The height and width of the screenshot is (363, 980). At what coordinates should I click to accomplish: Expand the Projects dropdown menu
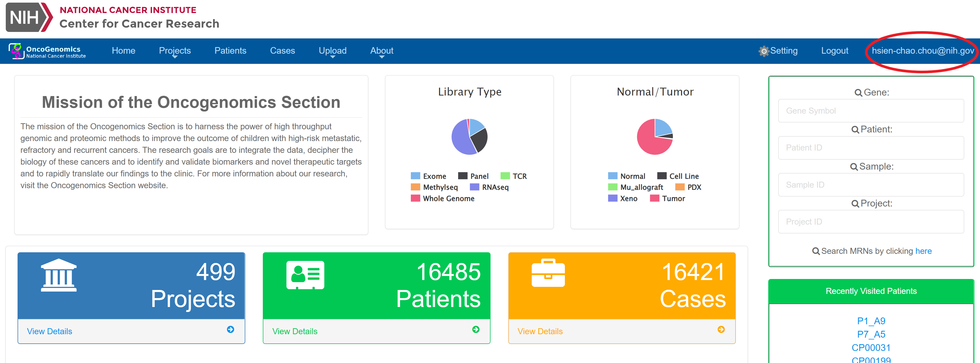[x=175, y=51]
